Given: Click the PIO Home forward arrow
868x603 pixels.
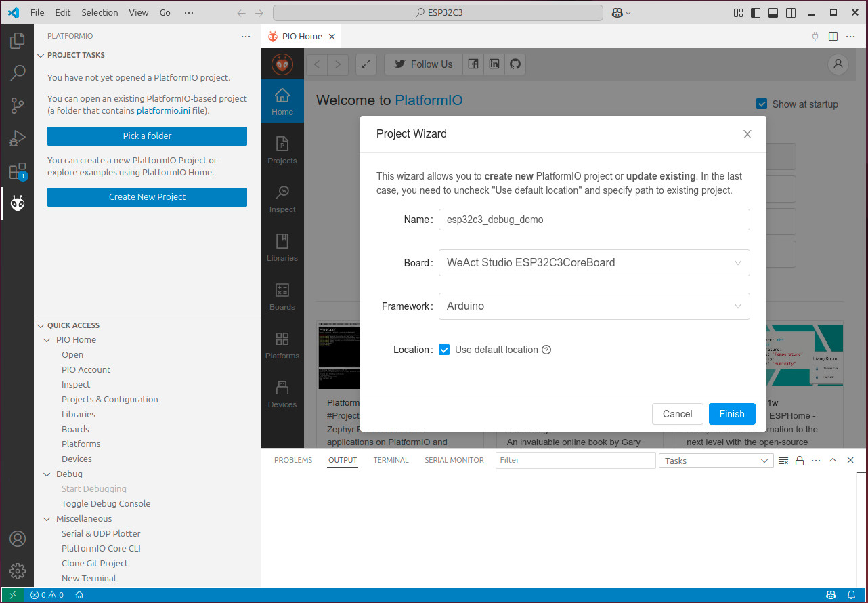Looking at the screenshot, I should click(338, 64).
